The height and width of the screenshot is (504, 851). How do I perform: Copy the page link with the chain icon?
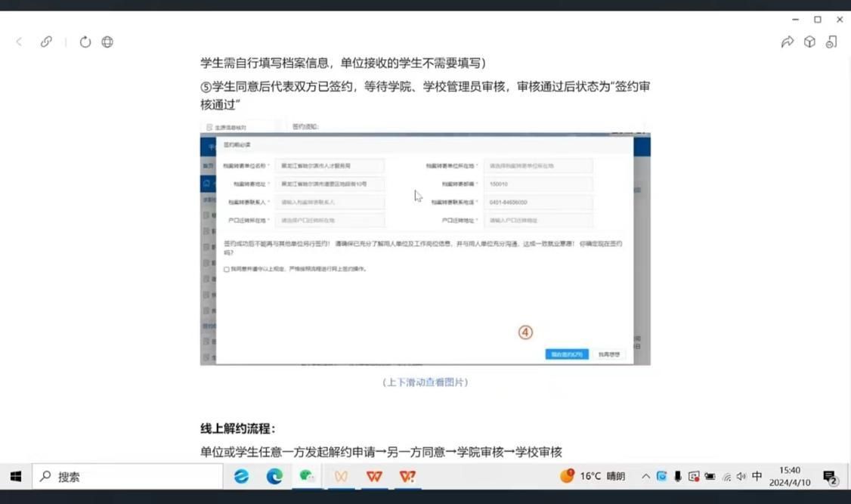click(x=46, y=42)
